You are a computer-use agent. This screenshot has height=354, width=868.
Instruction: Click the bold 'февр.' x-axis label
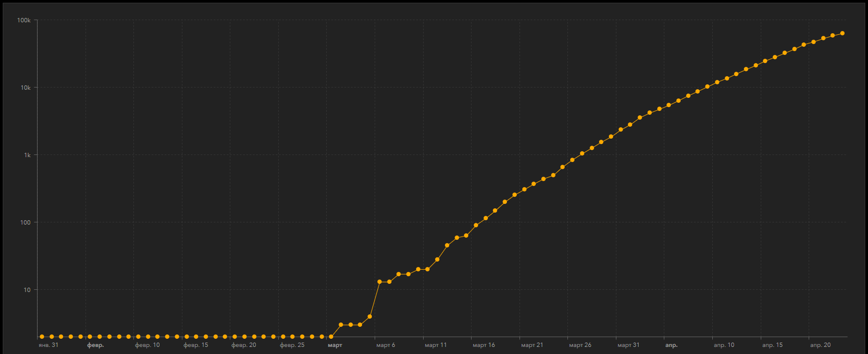pyautogui.click(x=95, y=345)
